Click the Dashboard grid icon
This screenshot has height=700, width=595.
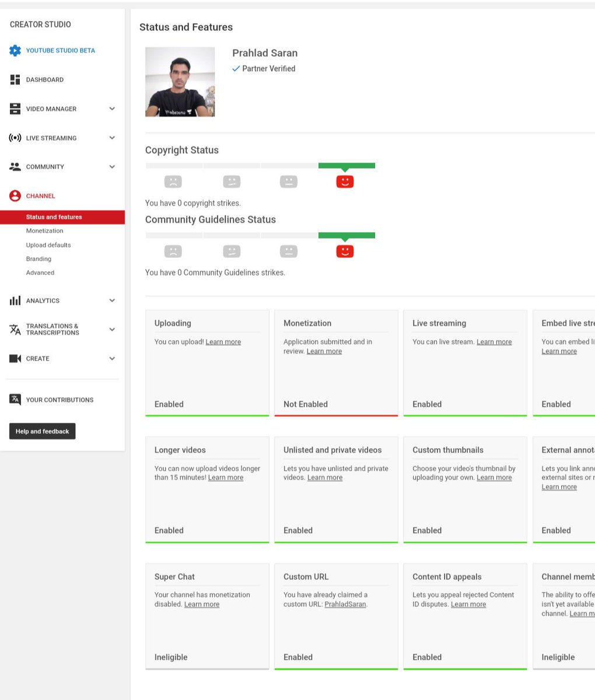point(15,80)
